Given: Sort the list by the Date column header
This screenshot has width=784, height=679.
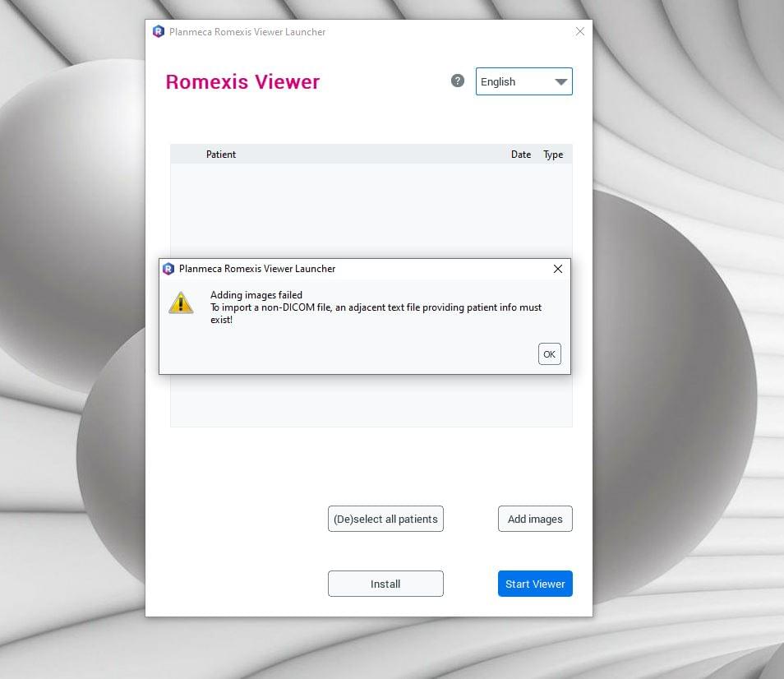Looking at the screenshot, I should [x=521, y=155].
